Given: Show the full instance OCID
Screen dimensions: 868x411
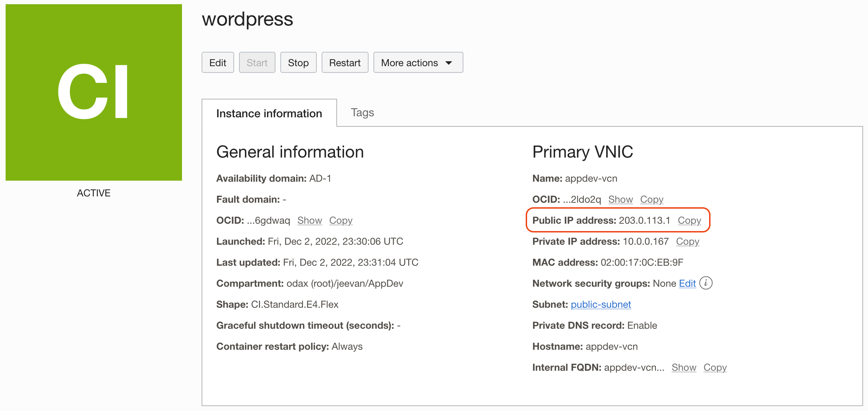Looking at the screenshot, I should click(x=309, y=220).
